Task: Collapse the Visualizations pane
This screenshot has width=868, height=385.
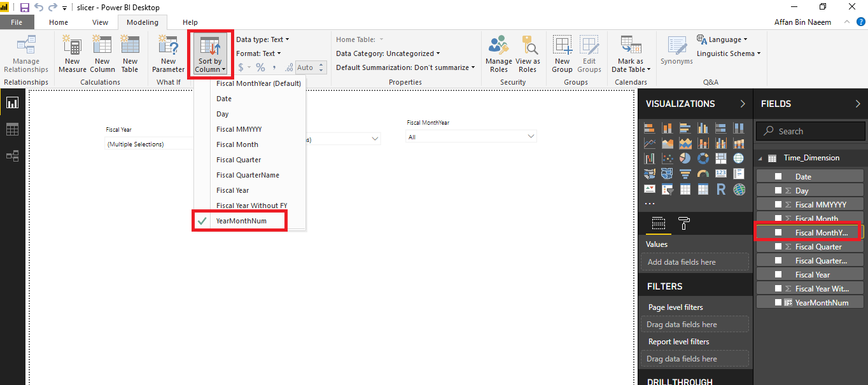Action: 743,104
